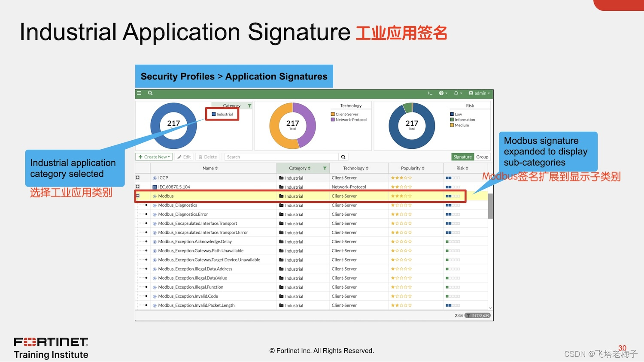Open the admin user menu
644x362 pixels.
(x=479, y=93)
